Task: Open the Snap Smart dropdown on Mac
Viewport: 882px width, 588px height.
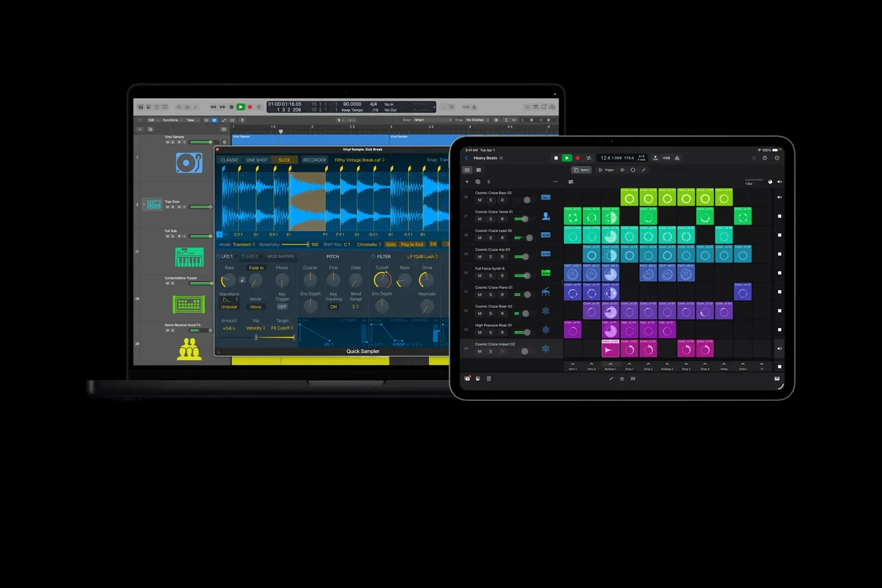Action: [x=433, y=120]
